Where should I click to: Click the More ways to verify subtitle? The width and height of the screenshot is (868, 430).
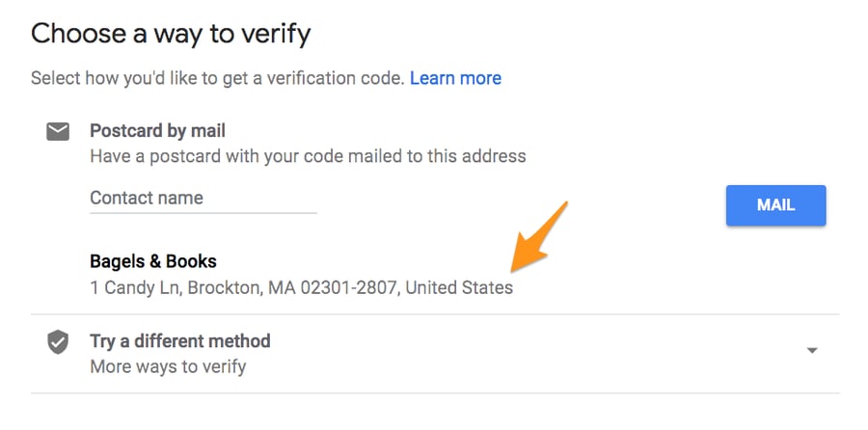[x=168, y=366]
